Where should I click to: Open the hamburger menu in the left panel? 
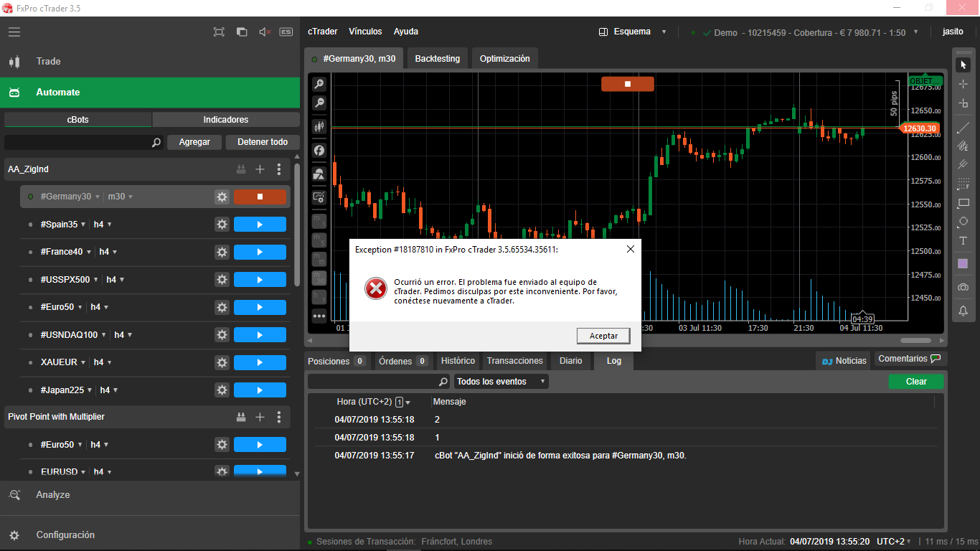point(14,32)
